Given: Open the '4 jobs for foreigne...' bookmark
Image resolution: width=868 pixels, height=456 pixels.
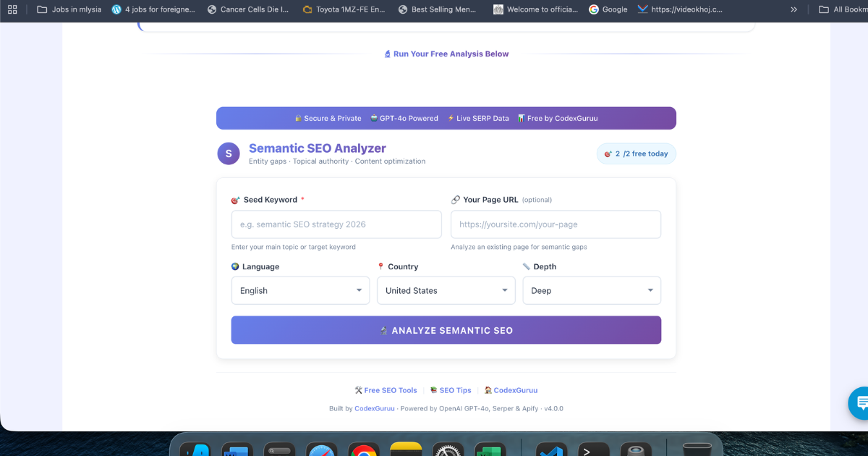Looking at the screenshot, I should (153, 9).
